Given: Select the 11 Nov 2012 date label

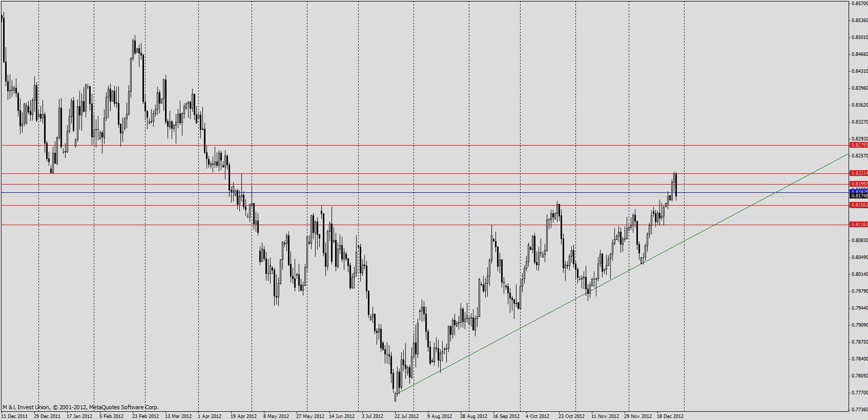Looking at the screenshot, I should pyautogui.click(x=605, y=416).
